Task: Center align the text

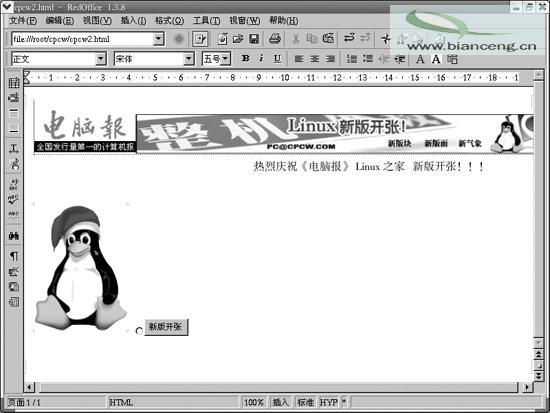Action: [x=314, y=59]
